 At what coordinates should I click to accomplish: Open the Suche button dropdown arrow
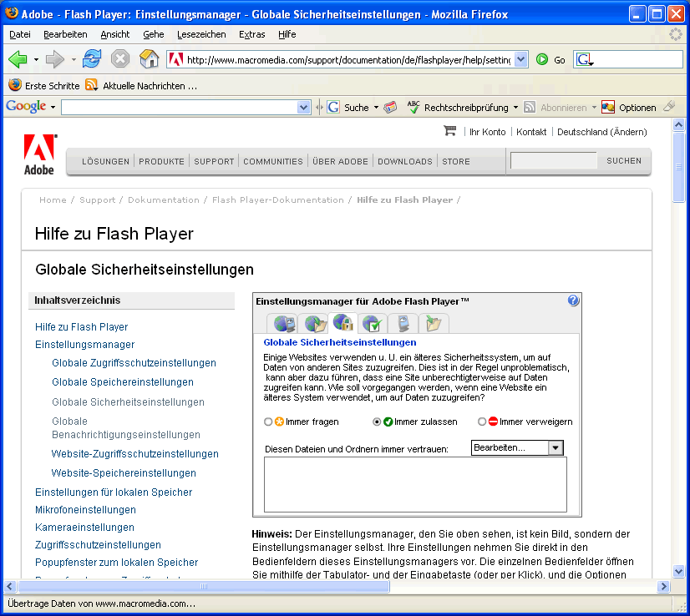point(376,108)
